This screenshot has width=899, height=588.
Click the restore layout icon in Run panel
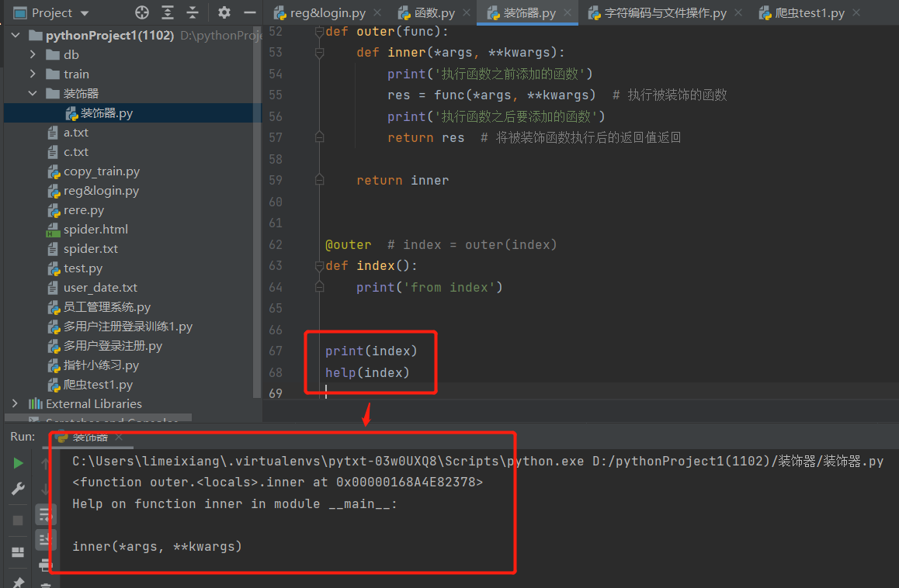point(19,552)
